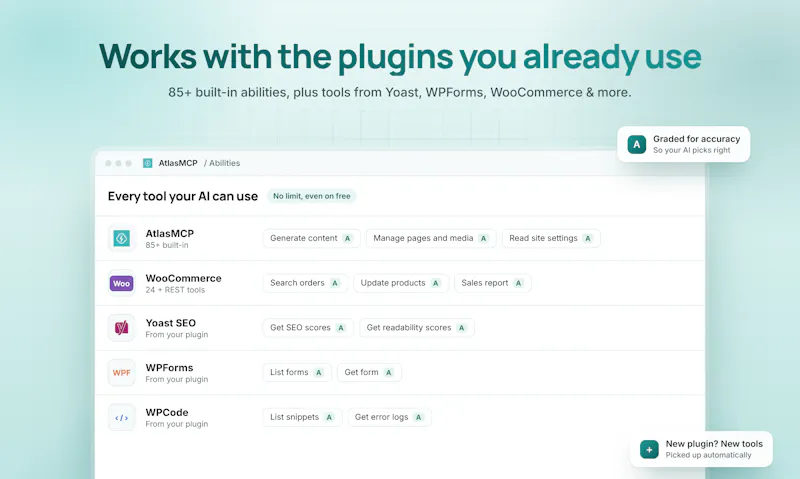Click the 85+ built-in abilities subheading

(400, 92)
